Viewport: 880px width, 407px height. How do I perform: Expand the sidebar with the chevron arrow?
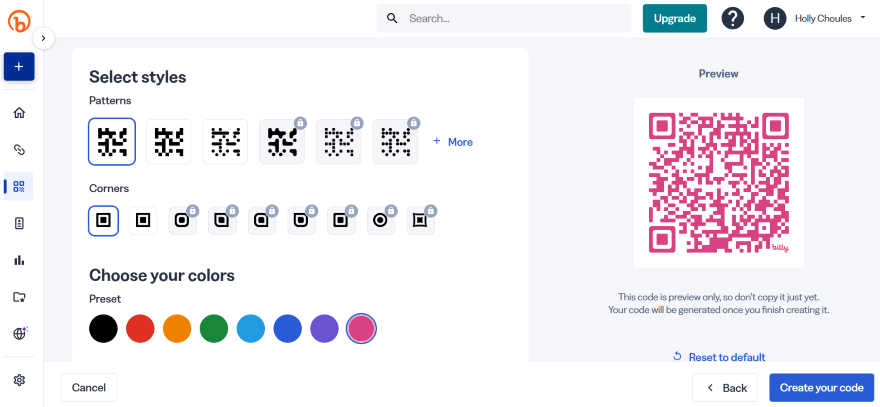[x=43, y=39]
